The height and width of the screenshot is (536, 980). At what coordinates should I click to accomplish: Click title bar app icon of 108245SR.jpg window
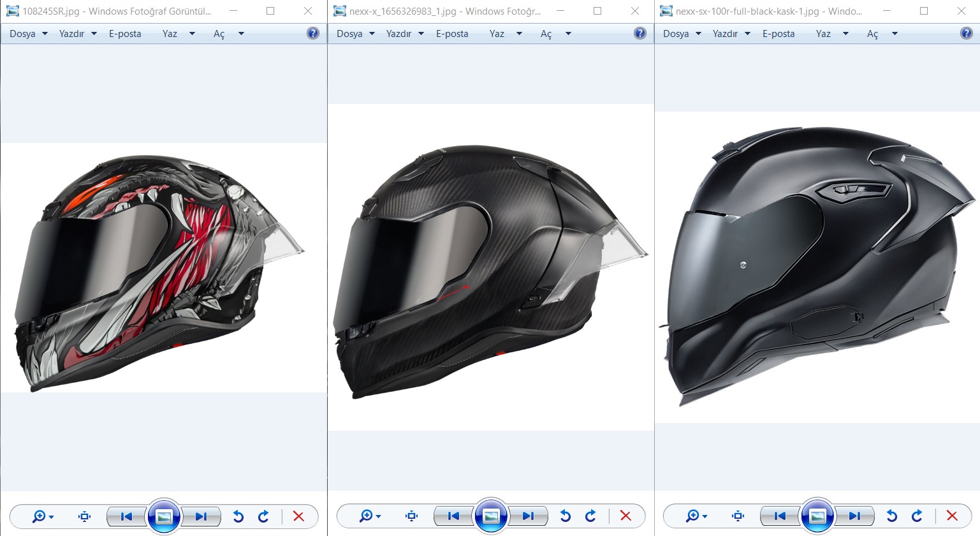point(12,11)
